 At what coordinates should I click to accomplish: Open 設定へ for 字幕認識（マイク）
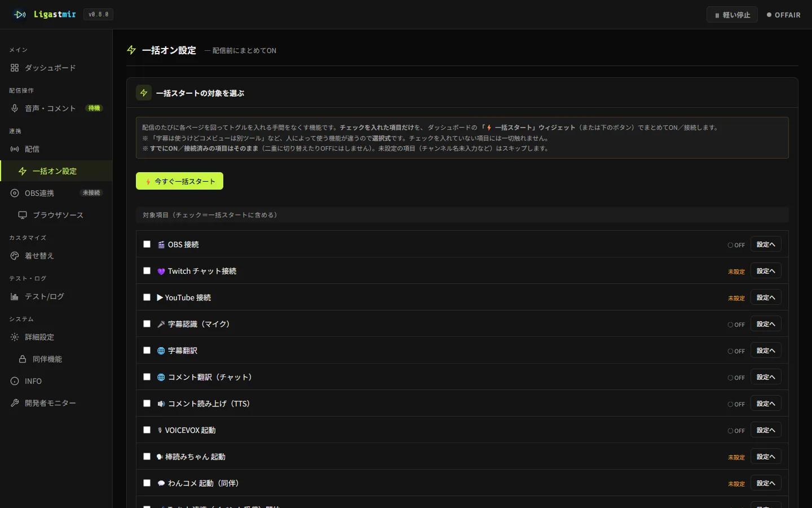tap(766, 324)
